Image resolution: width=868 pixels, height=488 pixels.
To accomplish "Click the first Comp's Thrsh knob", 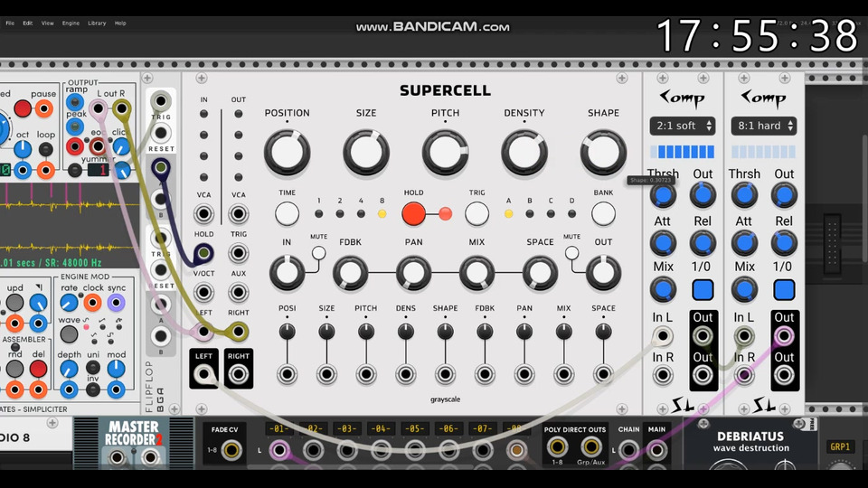I will click(663, 195).
